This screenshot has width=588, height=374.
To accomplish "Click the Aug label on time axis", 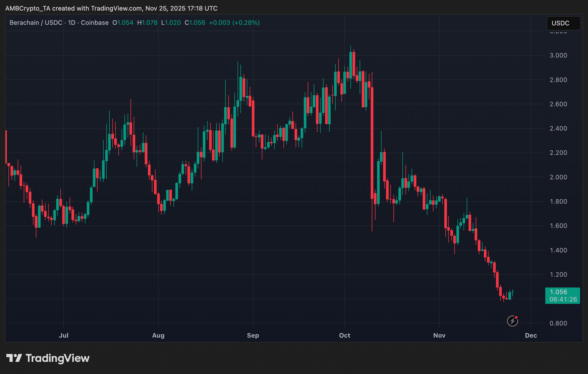I will coord(158,335).
